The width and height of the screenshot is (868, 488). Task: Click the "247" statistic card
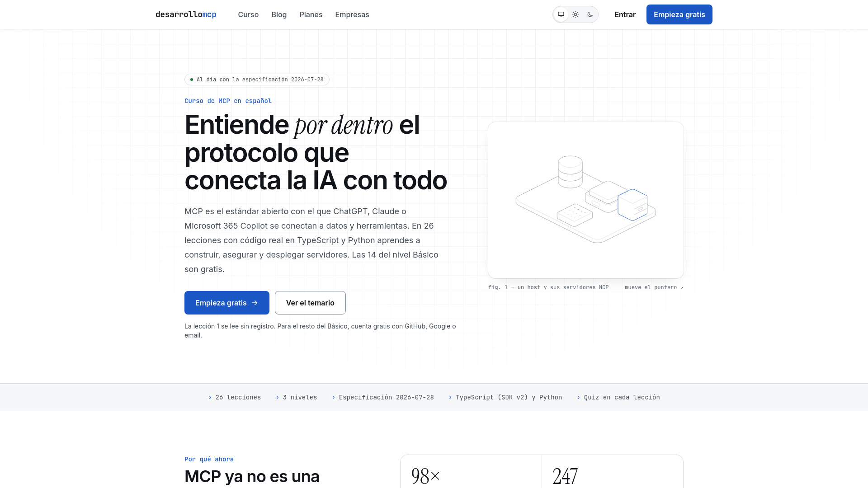coord(613,471)
